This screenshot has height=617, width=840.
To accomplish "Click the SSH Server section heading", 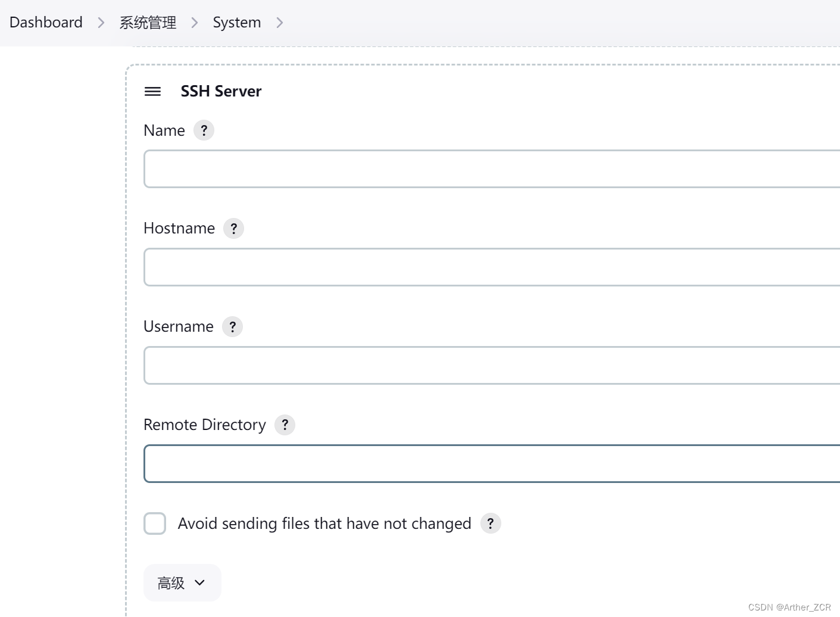I will [221, 91].
